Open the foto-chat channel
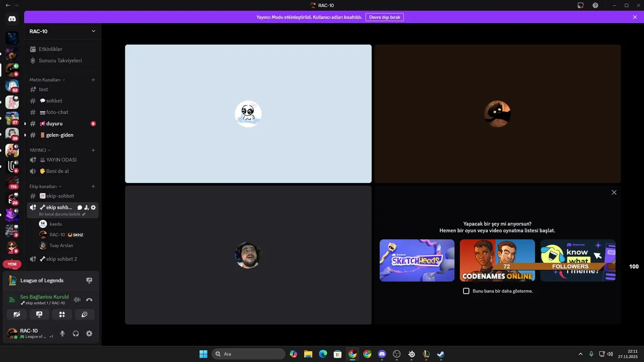The width and height of the screenshot is (644, 362). tap(63, 112)
